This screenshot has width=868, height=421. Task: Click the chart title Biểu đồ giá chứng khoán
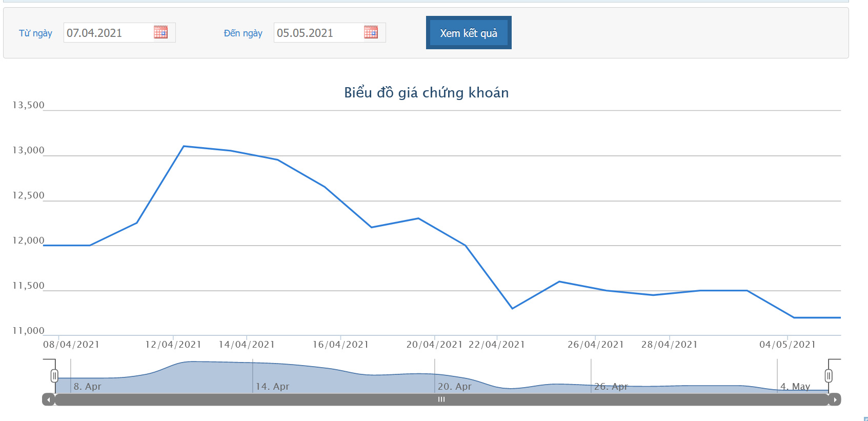pyautogui.click(x=427, y=93)
